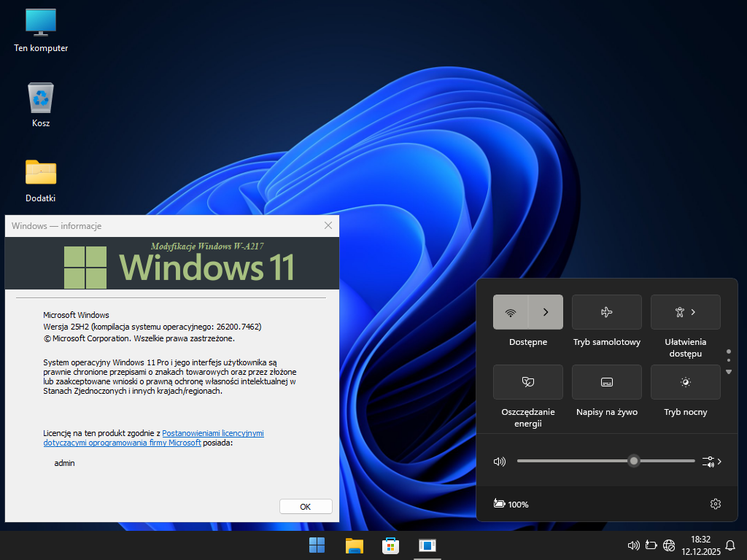Toggle Tryb samolotowy airplane mode
This screenshot has height=560, width=747.
[606, 312]
